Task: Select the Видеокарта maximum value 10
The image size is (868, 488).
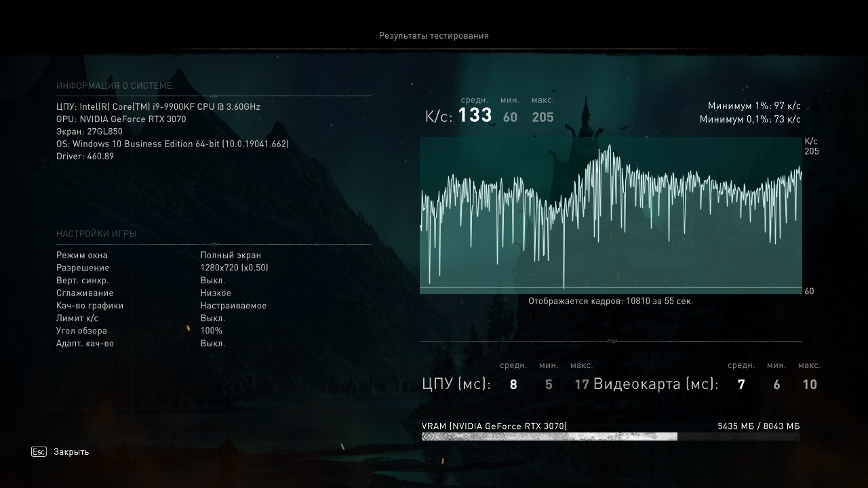Action: pyautogui.click(x=810, y=385)
